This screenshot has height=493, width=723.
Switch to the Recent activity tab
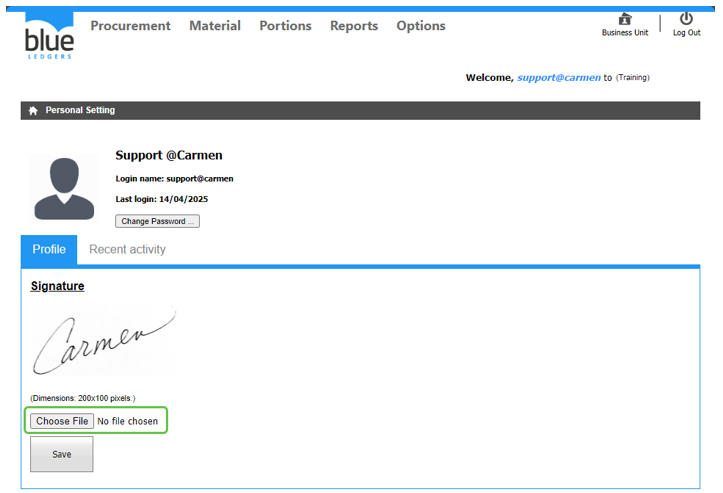[127, 250]
